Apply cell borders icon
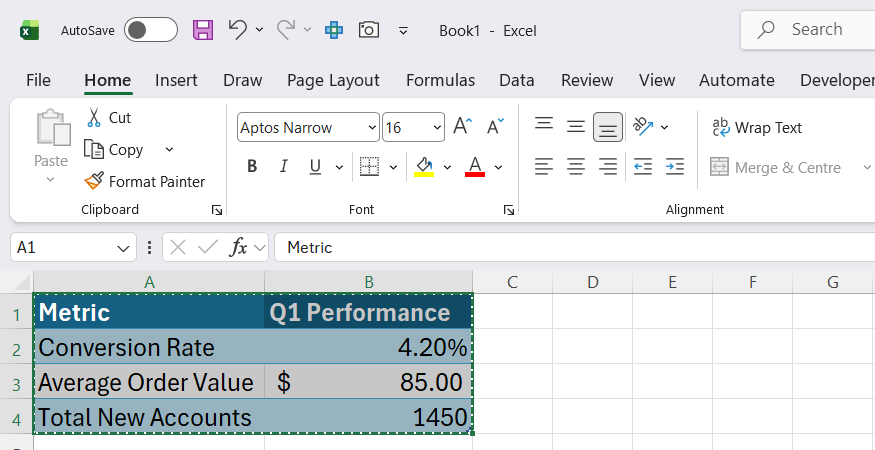The image size is (875, 450). coord(369,166)
